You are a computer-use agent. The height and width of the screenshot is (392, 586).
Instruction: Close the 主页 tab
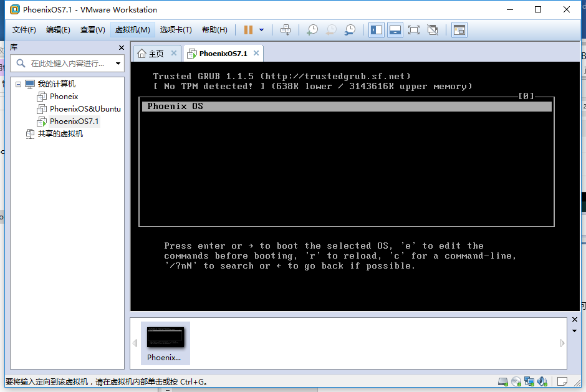click(x=174, y=53)
